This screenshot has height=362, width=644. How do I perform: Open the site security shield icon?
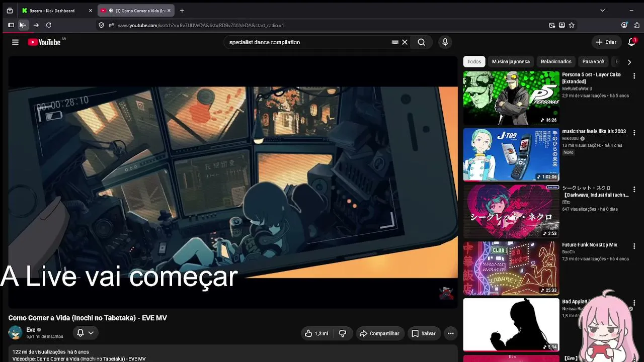(x=101, y=25)
